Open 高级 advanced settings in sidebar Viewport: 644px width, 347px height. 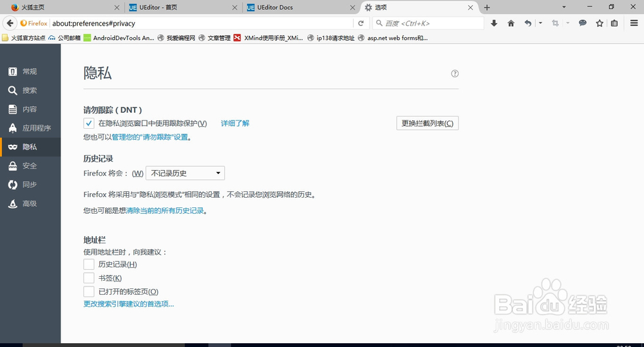coord(30,203)
